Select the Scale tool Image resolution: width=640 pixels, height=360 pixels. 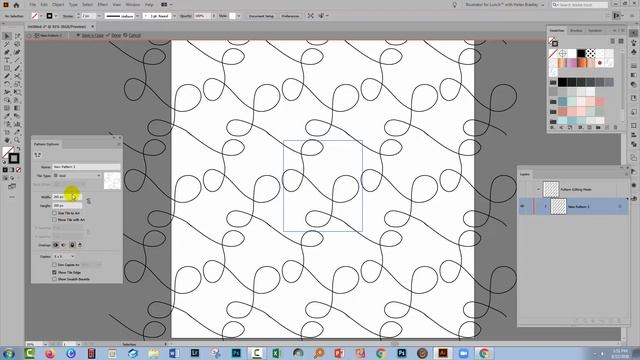17,84
